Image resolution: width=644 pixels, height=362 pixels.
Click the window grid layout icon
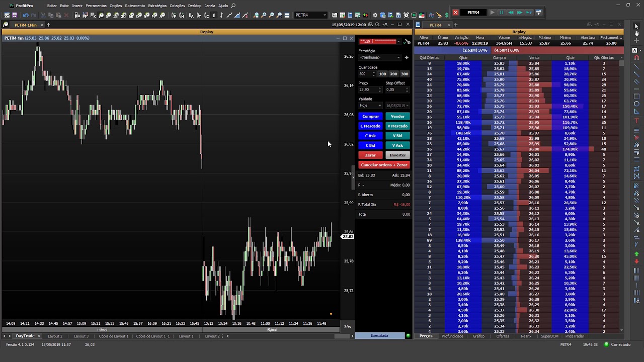[x=287, y=15]
